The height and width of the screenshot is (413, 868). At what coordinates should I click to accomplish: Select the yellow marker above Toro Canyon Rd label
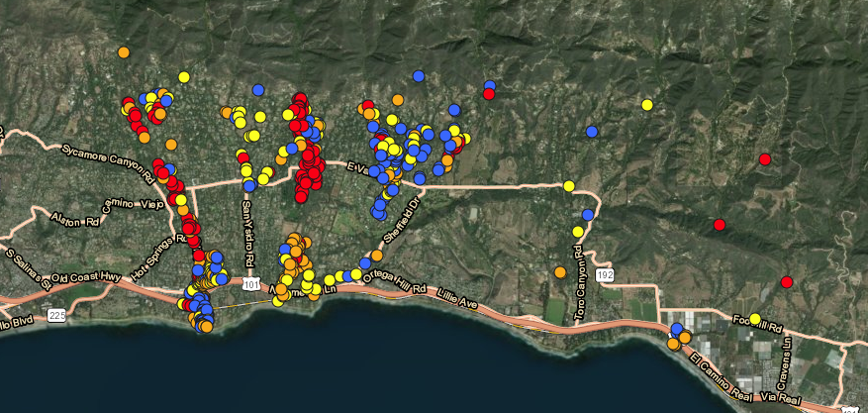pos(578,232)
